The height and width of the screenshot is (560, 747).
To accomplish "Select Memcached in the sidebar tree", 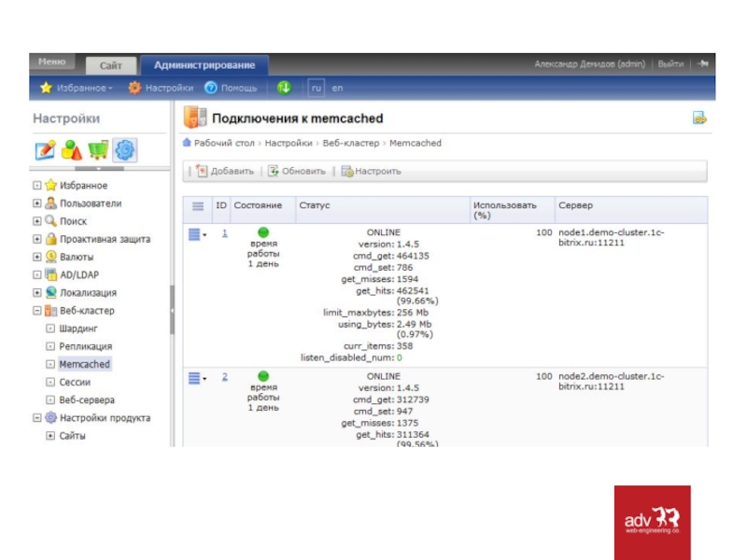I will point(85,364).
